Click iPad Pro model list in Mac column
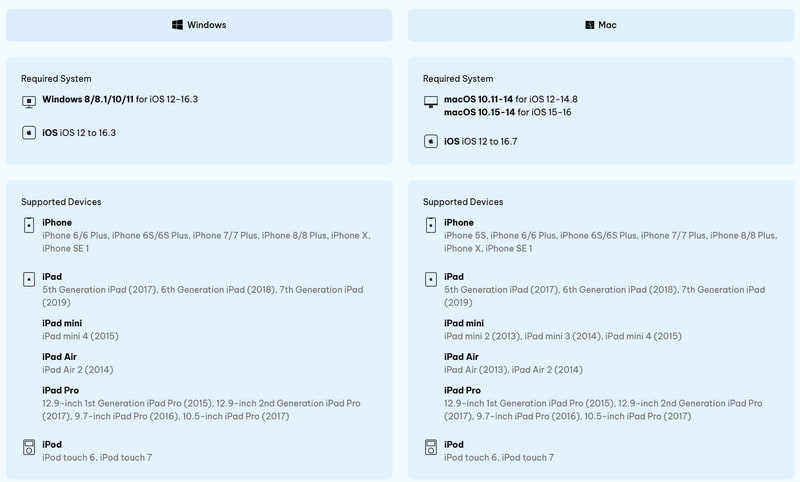Image resolution: width=800 pixels, height=482 pixels. coord(603,410)
